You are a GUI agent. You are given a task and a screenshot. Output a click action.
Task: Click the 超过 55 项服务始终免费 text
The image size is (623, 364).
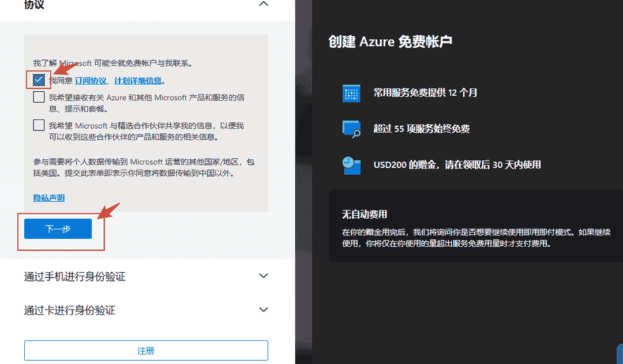tap(421, 129)
